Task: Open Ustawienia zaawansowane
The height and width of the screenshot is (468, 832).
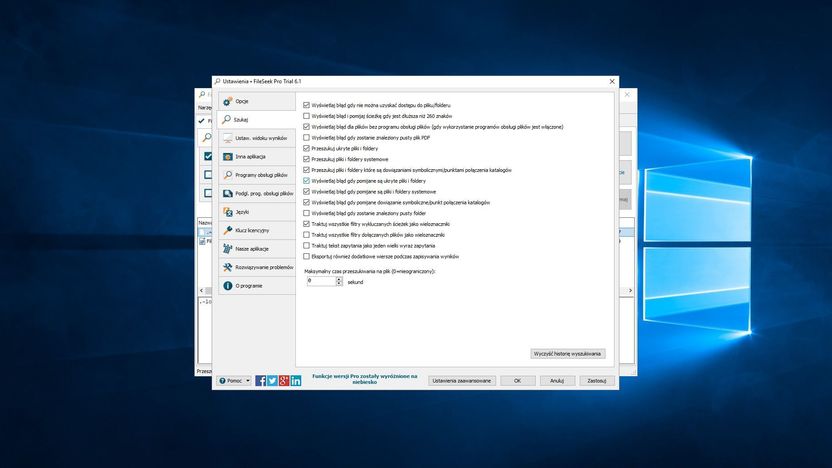Action: click(x=462, y=380)
